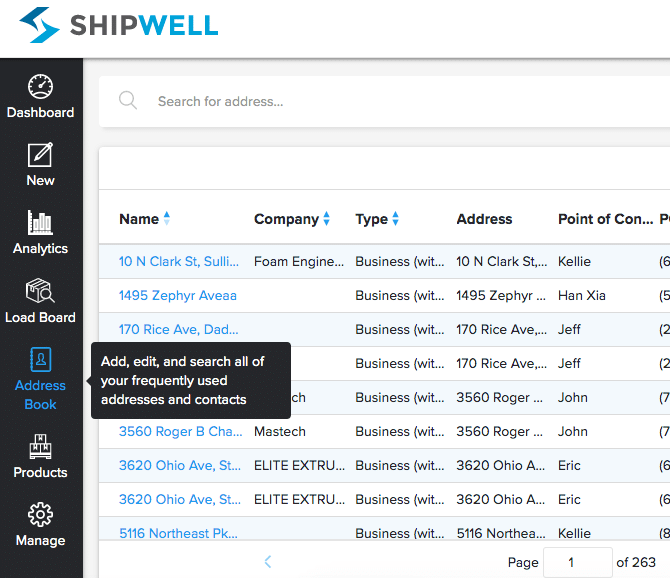Click the Point of Con... column header
Screen dimensions: 670x578
click(x=605, y=219)
